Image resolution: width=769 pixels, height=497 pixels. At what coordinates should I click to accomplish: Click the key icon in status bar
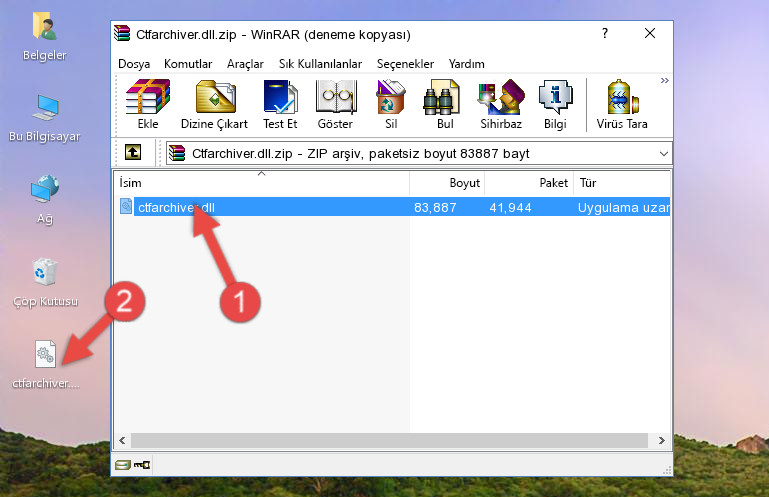(142, 464)
